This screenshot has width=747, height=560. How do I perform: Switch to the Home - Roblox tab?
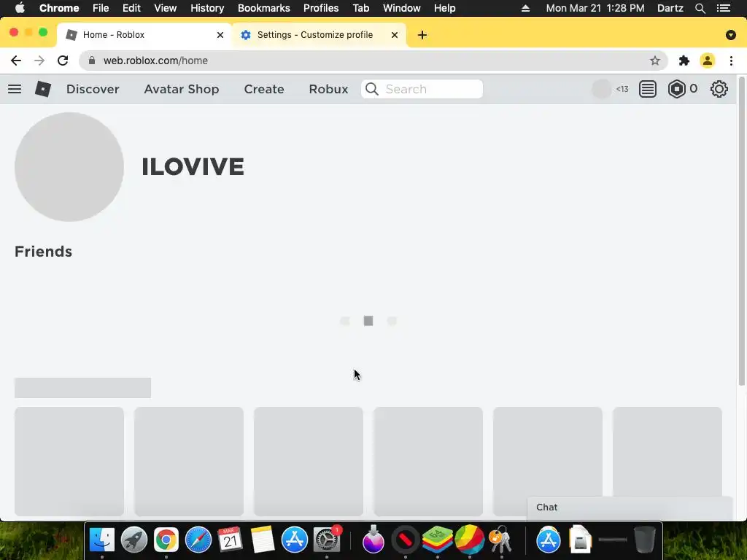[x=144, y=35]
